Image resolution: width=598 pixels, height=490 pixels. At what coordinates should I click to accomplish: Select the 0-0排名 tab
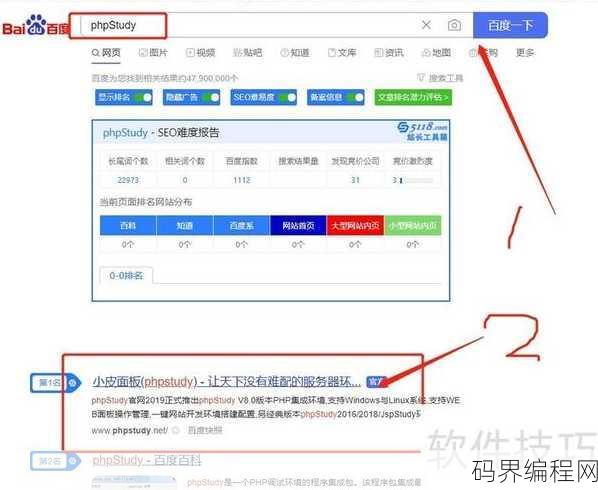coord(126,275)
